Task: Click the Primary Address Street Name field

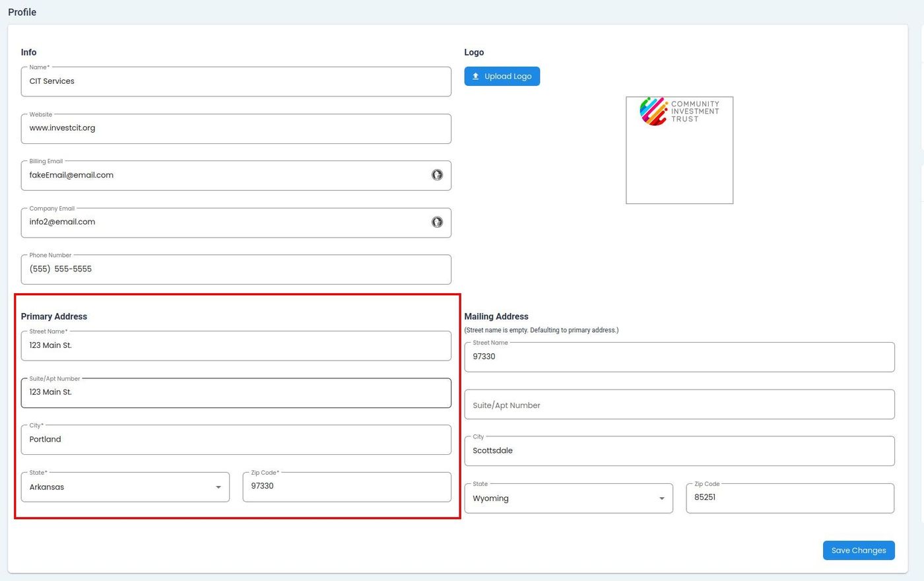Action: coord(236,346)
